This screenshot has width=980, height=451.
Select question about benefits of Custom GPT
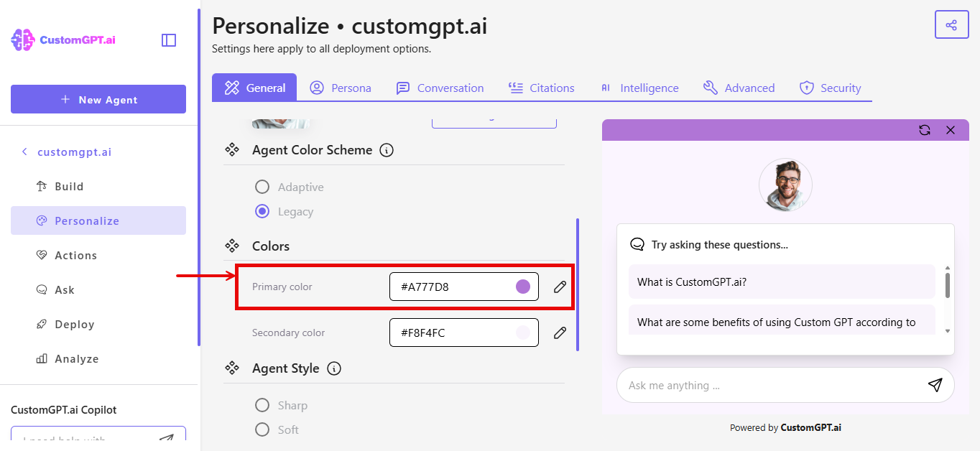pyautogui.click(x=782, y=320)
